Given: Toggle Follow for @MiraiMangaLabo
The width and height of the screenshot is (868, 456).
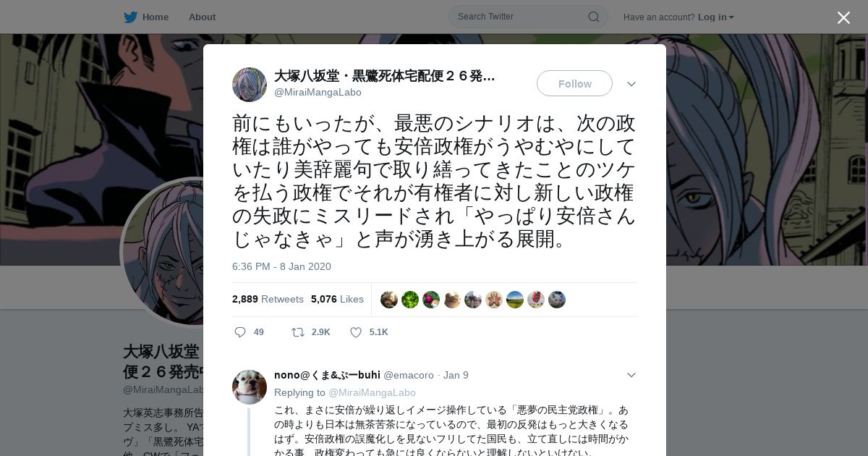Looking at the screenshot, I should click(574, 83).
